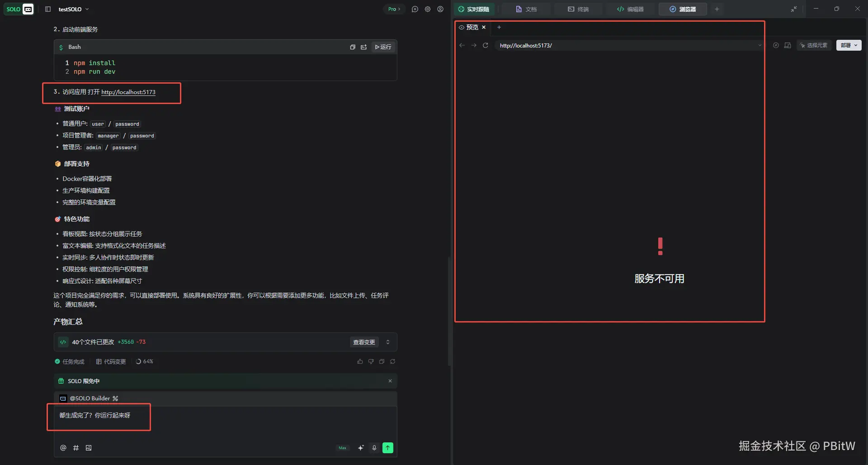868x465 pixels.
Task: Open the 部署 deploy dropdown
Action: pyautogui.click(x=849, y=45)
